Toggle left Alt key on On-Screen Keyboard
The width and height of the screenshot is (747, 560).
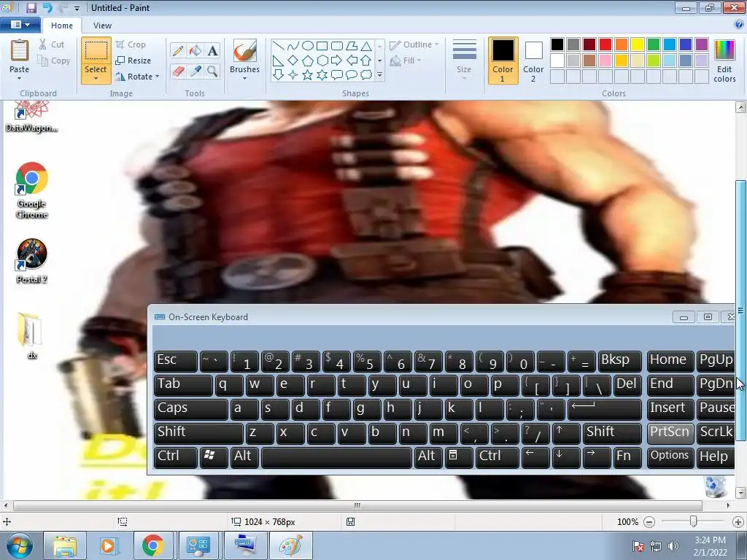pyautogui.click(x=244, y=457)
